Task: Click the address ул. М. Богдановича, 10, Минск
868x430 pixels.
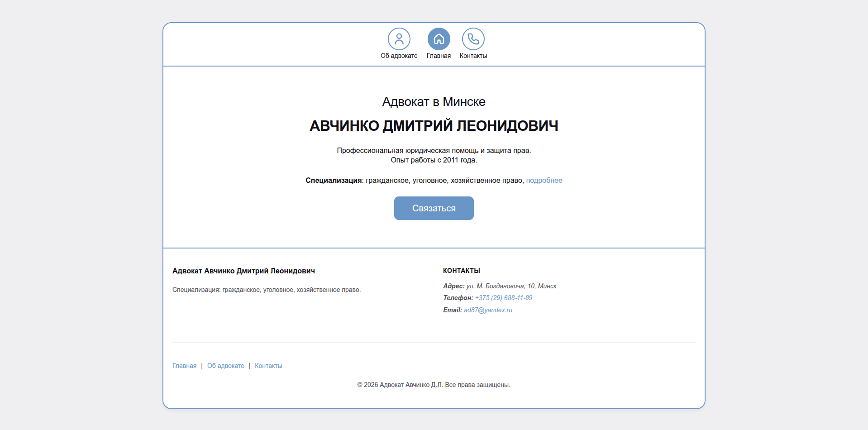Action: pyautogui.click(x=511, y=286)
